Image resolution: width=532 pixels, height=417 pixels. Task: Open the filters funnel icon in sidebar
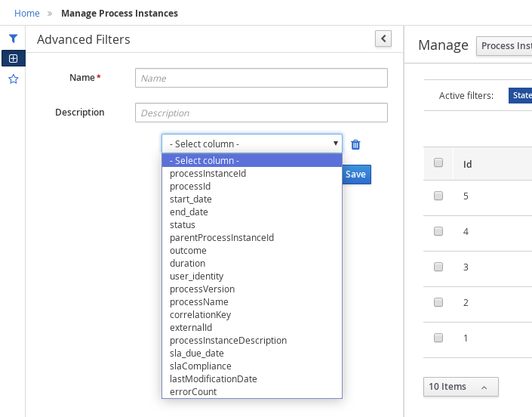pyautogui.click(x=14, y=39)
